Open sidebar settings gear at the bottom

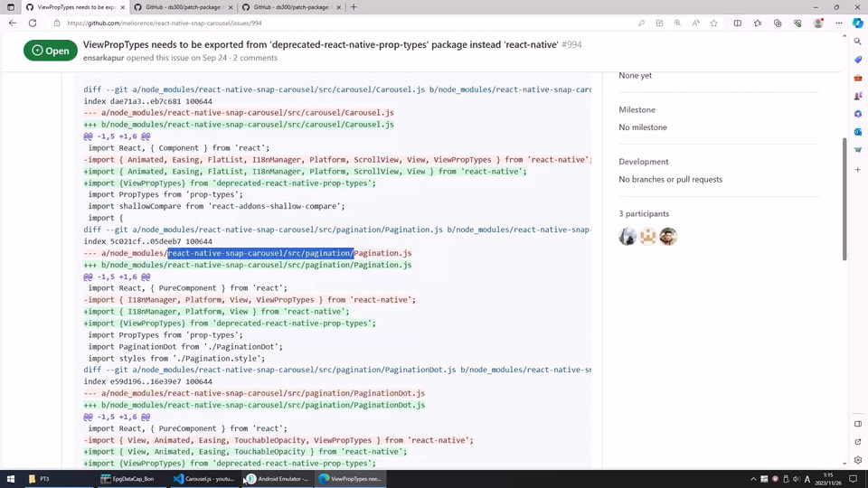tap(857, 460)
